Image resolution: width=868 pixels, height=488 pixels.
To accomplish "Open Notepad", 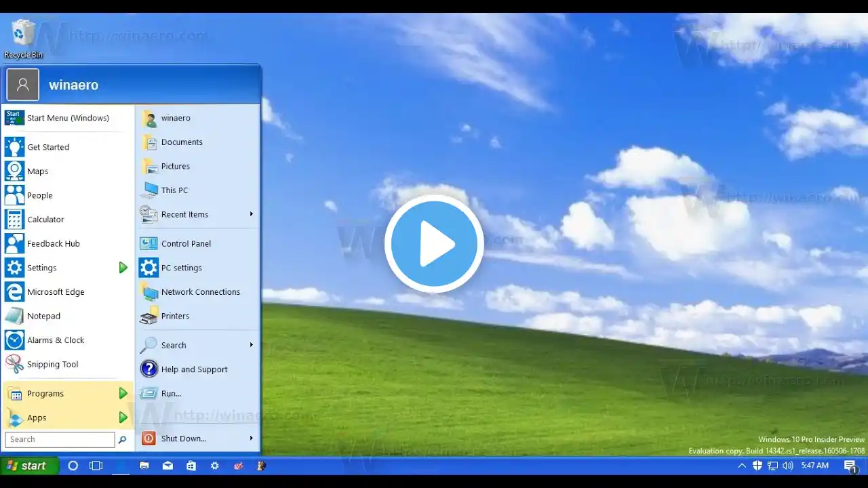I will tap(68, 316).
